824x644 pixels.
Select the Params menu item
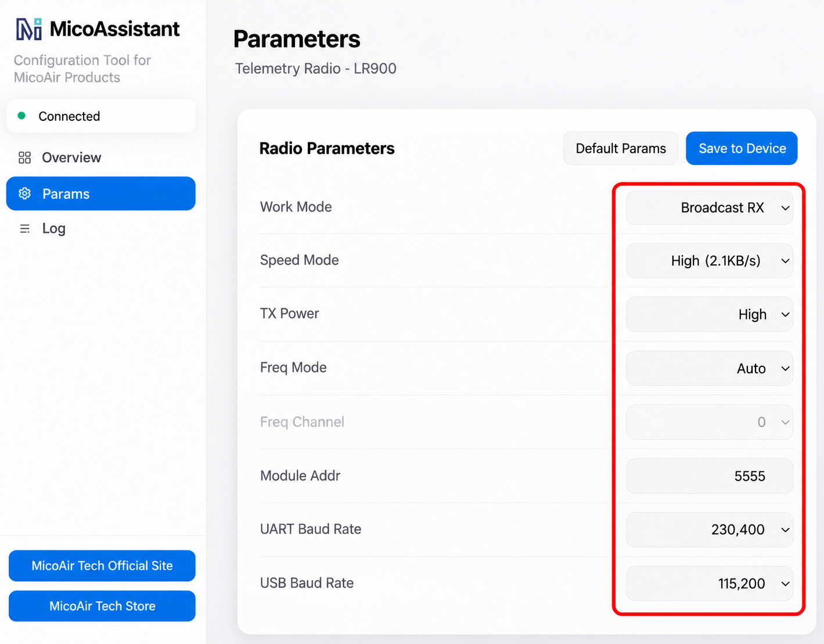click(x=100, y=193)
